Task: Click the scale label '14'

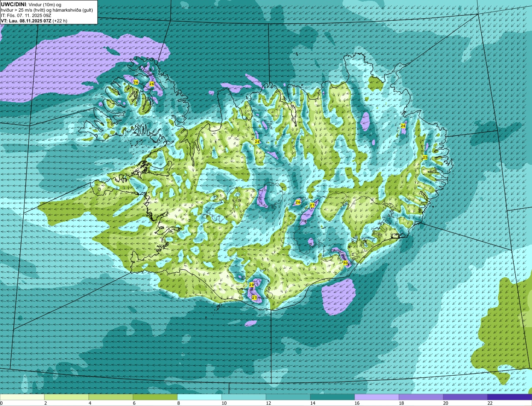Action: [313, 403]
